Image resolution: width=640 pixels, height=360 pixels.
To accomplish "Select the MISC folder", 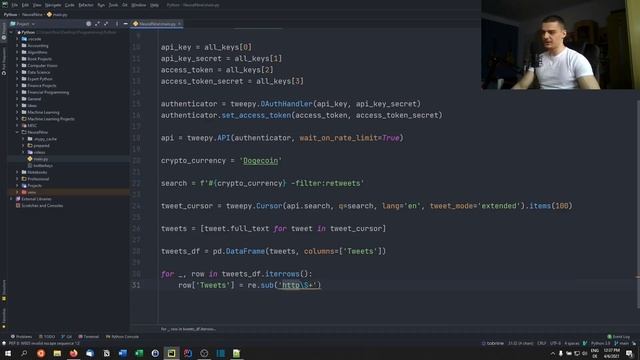I will pyautogui.click(x=32, y=125).
